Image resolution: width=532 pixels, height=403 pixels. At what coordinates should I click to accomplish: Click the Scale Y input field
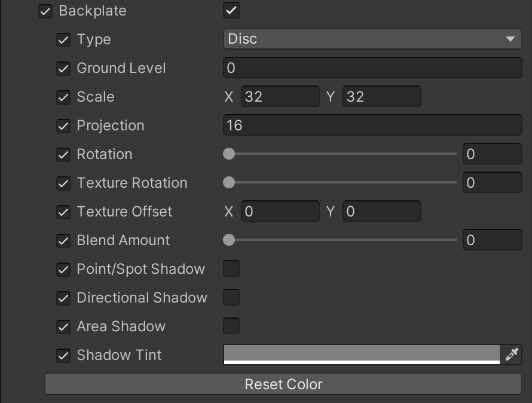tap(381, 97)
